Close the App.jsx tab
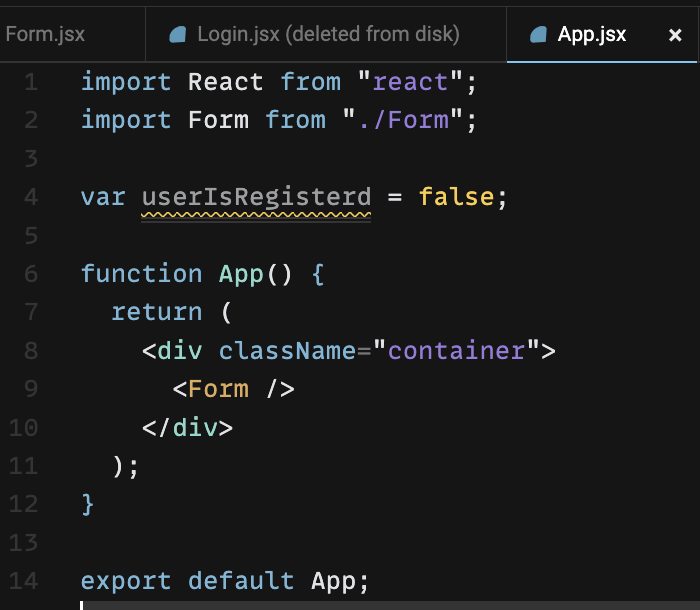 point(675,35)
